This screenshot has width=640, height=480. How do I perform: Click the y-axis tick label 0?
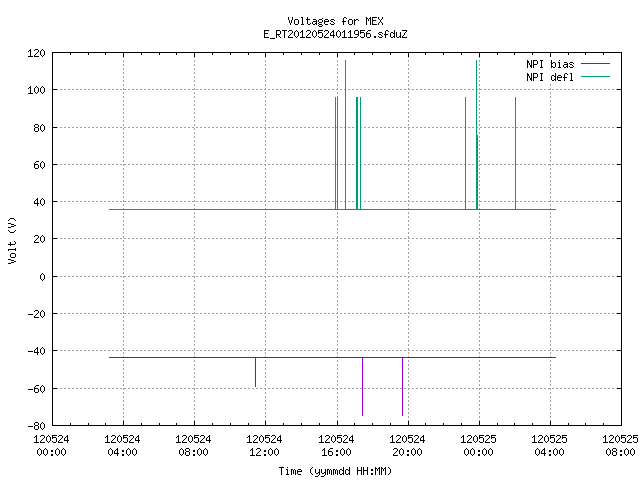42,277
